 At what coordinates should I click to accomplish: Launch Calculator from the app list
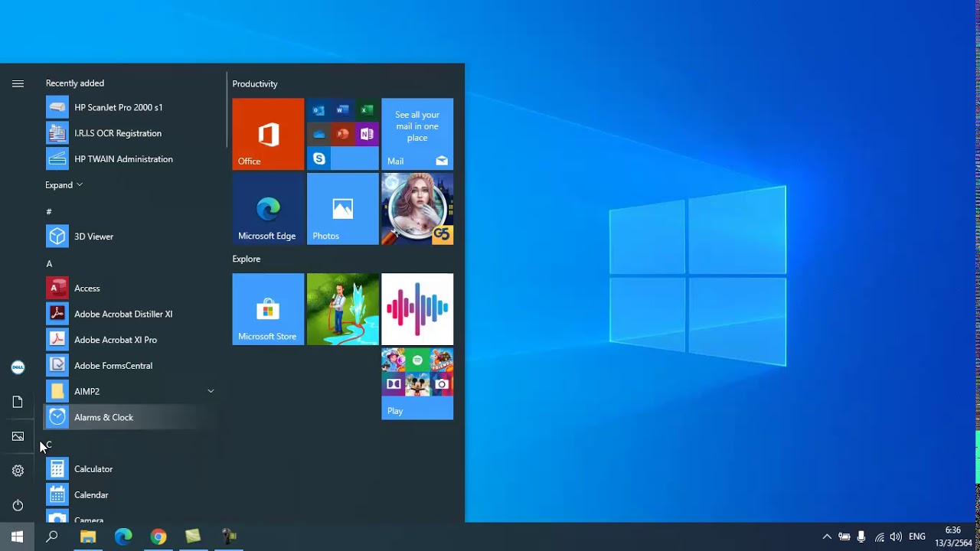pos(132,469)
